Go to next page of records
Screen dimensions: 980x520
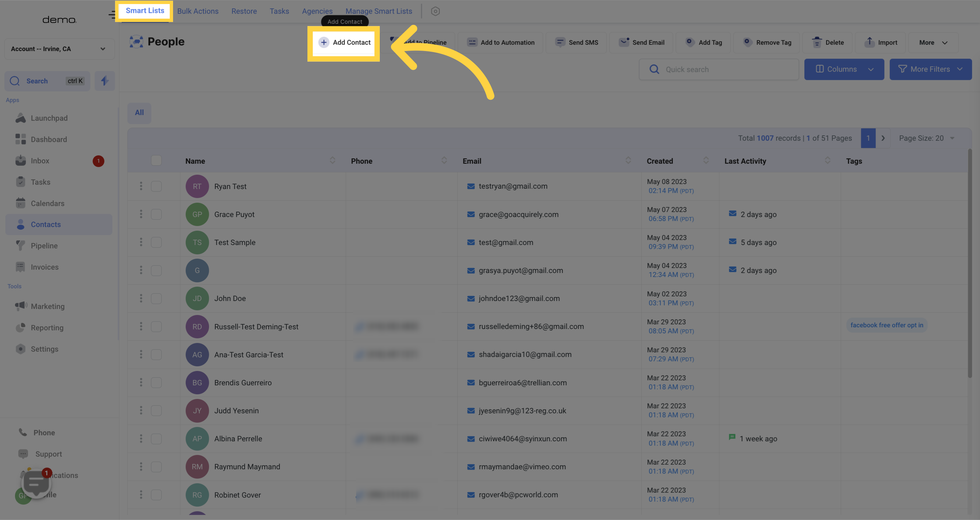(x=883, y=138)
